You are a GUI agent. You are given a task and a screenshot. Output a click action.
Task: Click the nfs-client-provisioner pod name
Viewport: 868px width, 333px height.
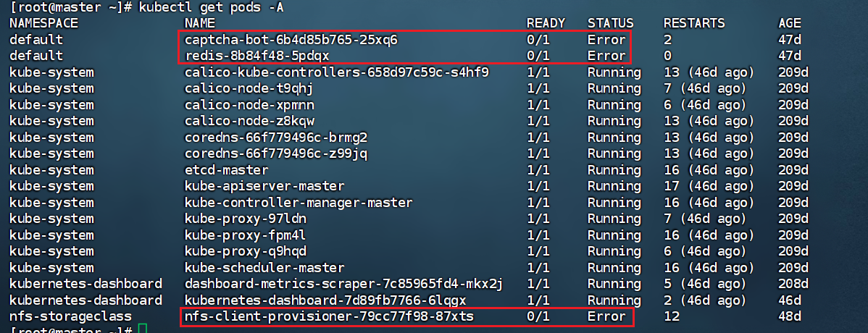[330, 316]
